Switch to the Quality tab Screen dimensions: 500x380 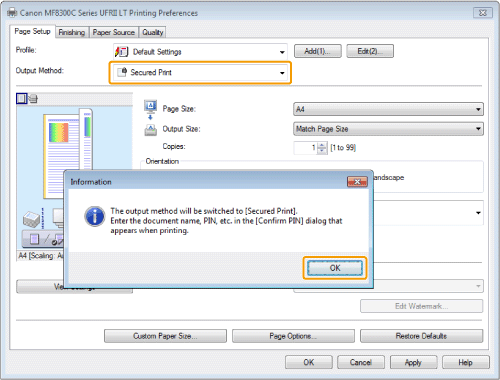coord(153,32)
